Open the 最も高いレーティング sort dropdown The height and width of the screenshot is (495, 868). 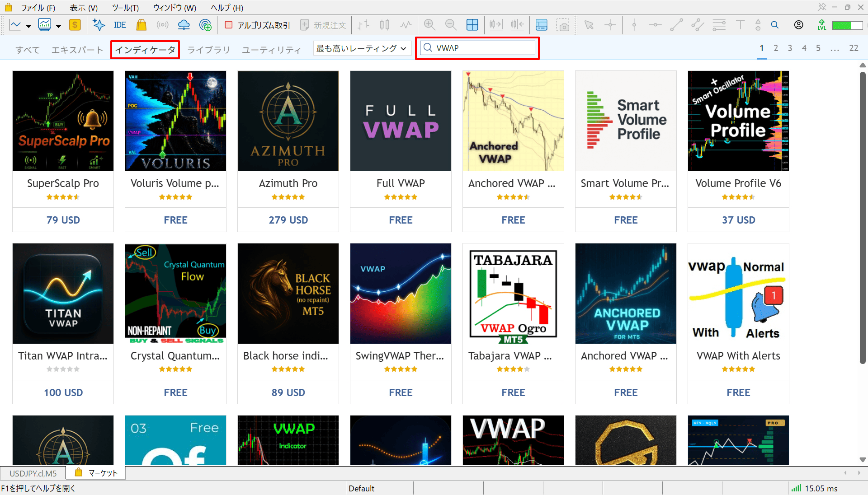[x=362, y=48]
